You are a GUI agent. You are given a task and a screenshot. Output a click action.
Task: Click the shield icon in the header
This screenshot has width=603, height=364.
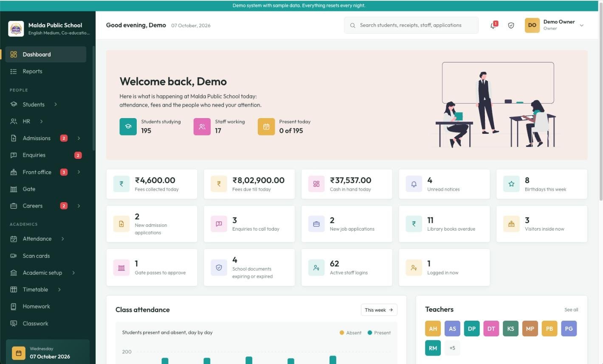(511, 25)
